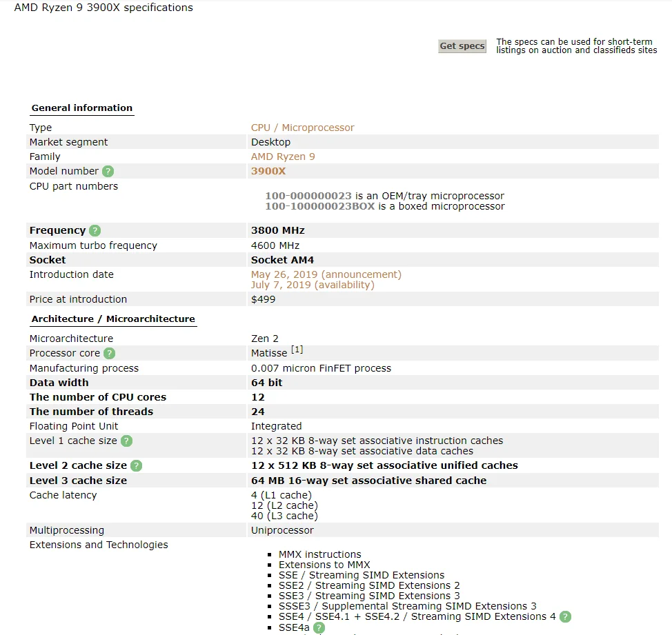672x635 pixels.
Task: Click the 24 threads value
Action: tap(258, 412)
